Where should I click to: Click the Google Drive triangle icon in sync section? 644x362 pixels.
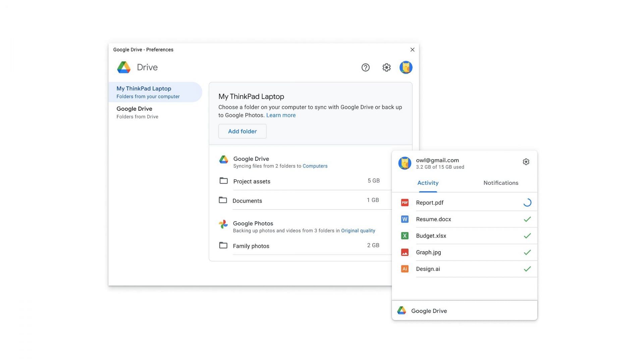click(x=224, y=160)
